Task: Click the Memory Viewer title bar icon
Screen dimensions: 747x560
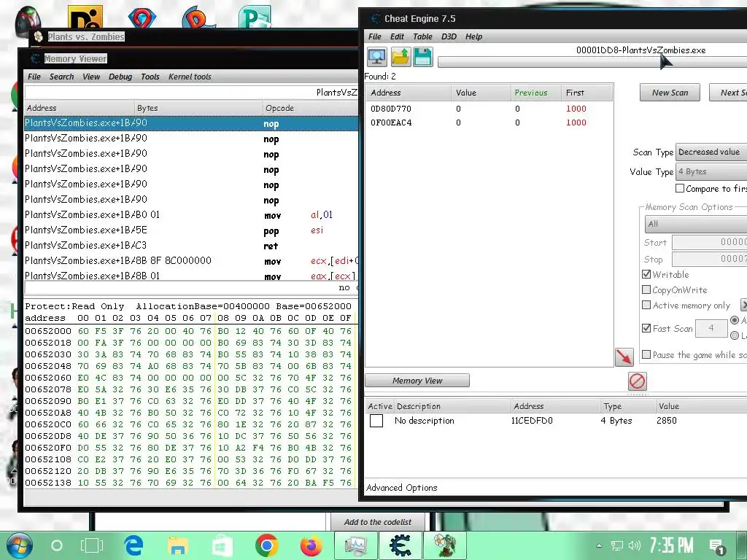Action: click(x=35, y=58)
